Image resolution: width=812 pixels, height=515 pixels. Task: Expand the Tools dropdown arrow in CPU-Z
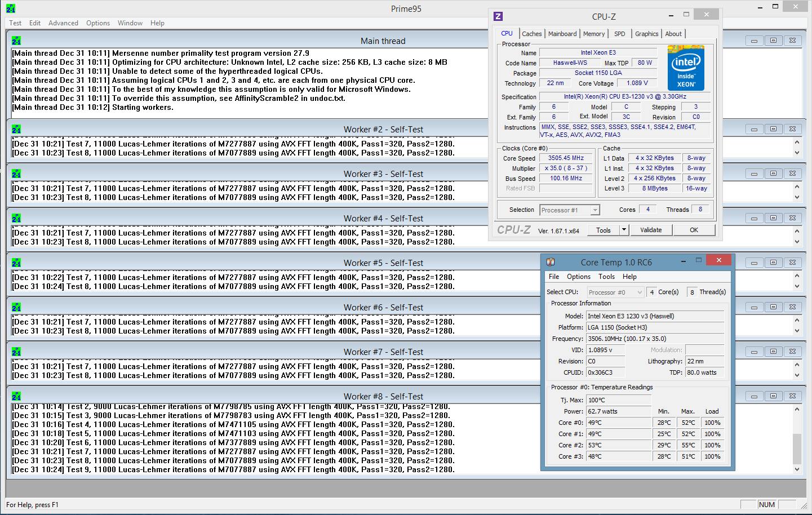[624, 230]
